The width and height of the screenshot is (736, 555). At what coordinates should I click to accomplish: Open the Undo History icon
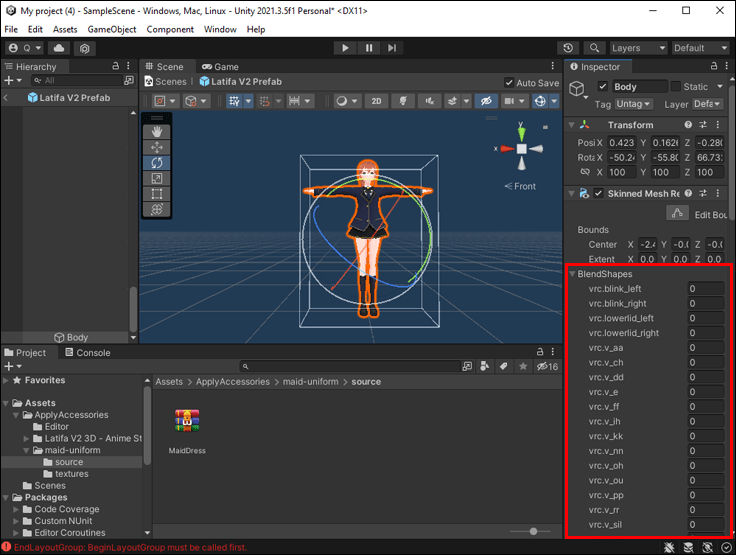568,48
